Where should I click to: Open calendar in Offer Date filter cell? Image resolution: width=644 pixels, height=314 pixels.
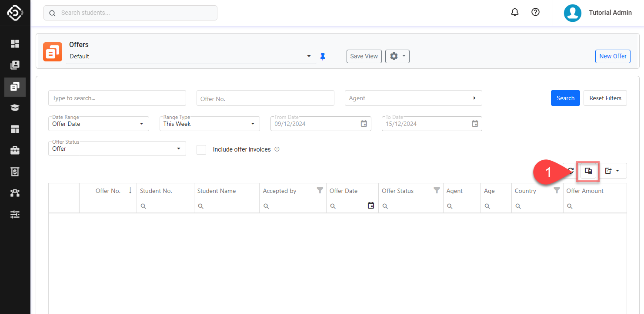tap(371, 206)
